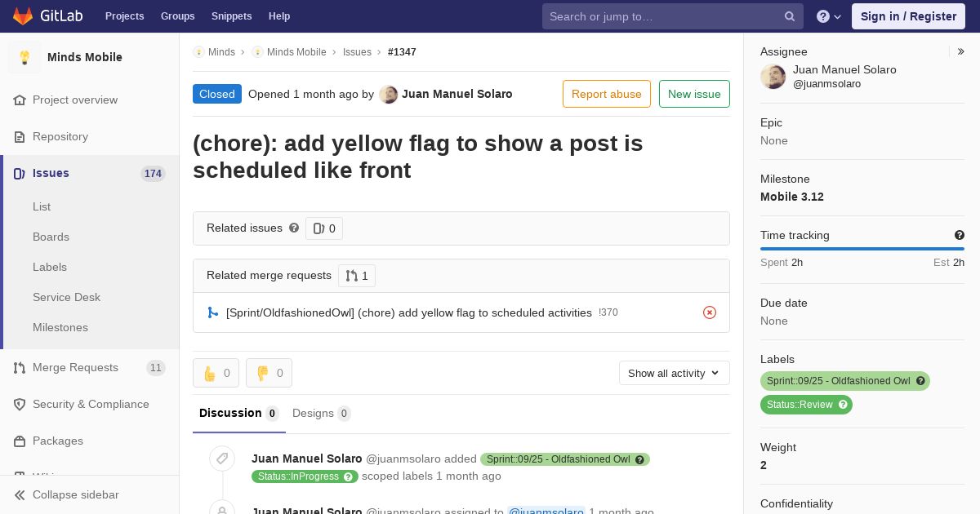
Task: Open Service Desk
Action: 66,297
